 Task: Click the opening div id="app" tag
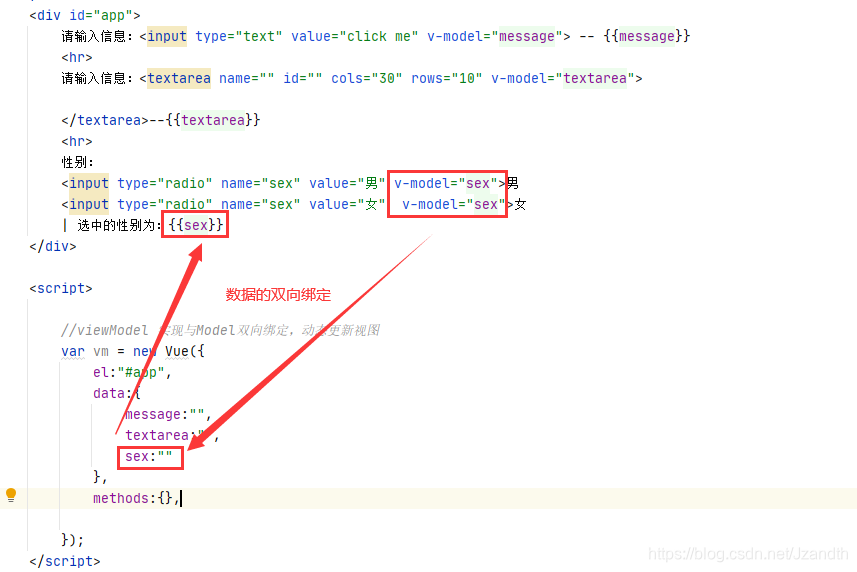[x=85, y=15]
